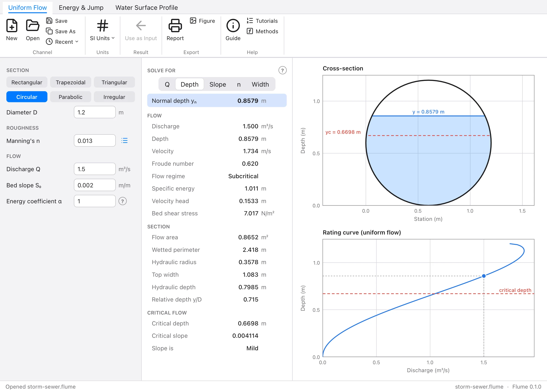Open Tutorials list icon

[x=250, y=21]
